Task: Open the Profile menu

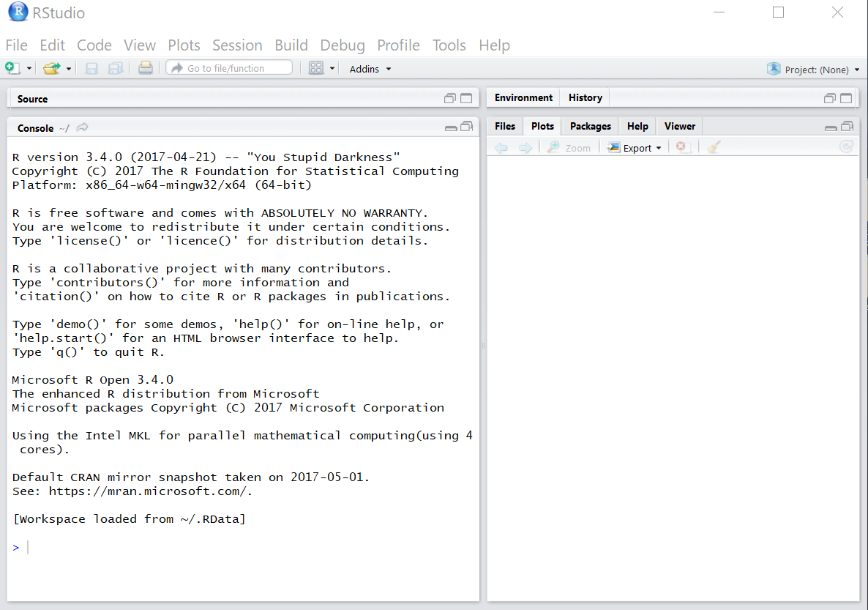Action: coord(398,45)
